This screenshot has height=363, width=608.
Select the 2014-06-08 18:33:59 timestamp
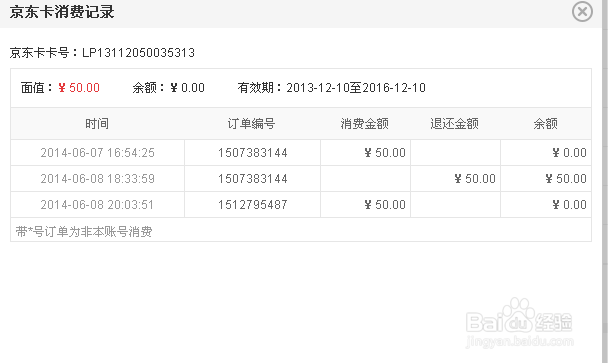pos(97,179)
